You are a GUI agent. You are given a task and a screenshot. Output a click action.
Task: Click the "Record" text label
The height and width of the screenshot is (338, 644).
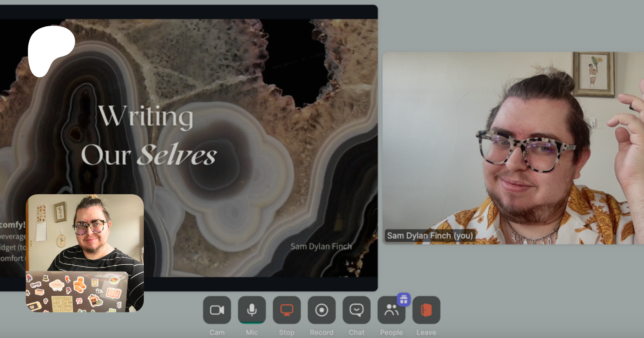click(322, 333)
